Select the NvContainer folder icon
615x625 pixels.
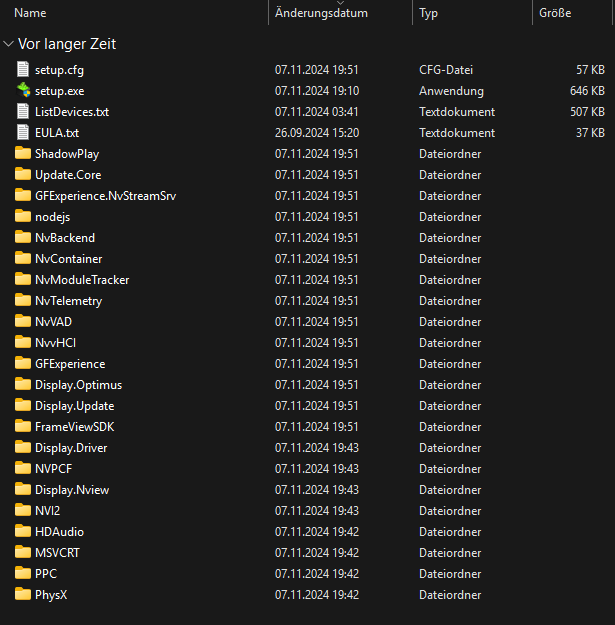23,259
